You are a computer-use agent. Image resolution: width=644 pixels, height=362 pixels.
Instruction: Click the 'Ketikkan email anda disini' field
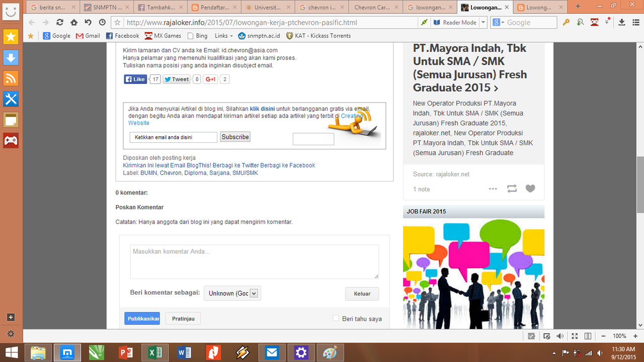click(174, 137)
